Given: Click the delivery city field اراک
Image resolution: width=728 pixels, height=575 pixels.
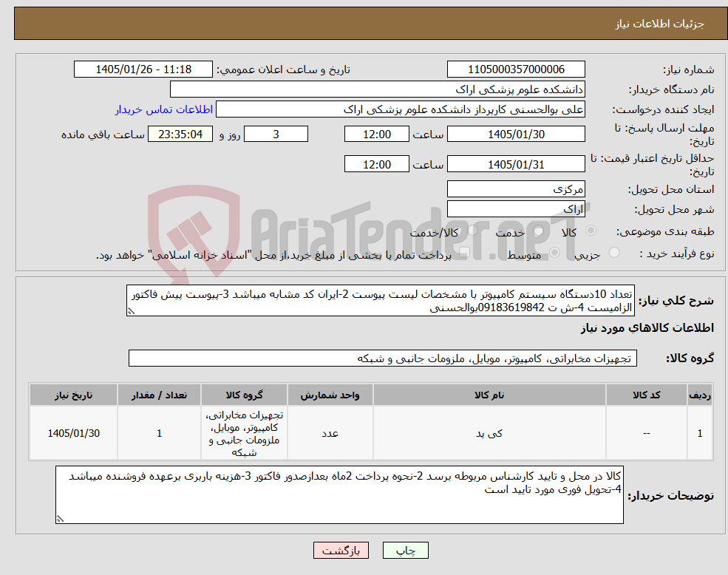Looking at the screenshot, I should 516,209.
